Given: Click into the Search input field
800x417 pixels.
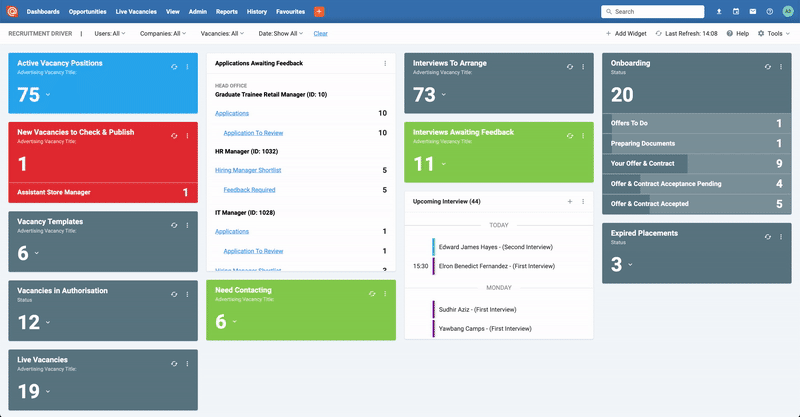Looking at the screenshot, I should click(x=653, y=11).
